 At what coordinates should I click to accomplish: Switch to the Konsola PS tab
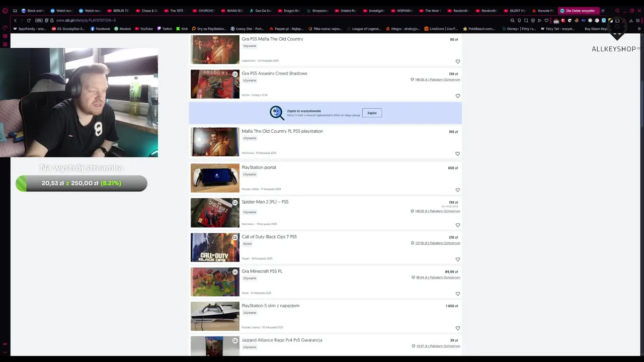coord(543,11)
